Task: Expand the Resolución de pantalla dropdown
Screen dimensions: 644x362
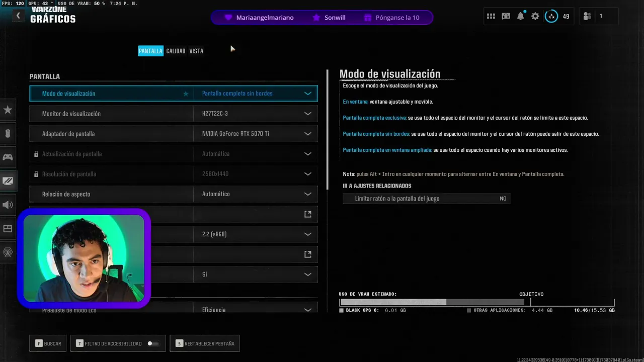Action: coord(308,174)
